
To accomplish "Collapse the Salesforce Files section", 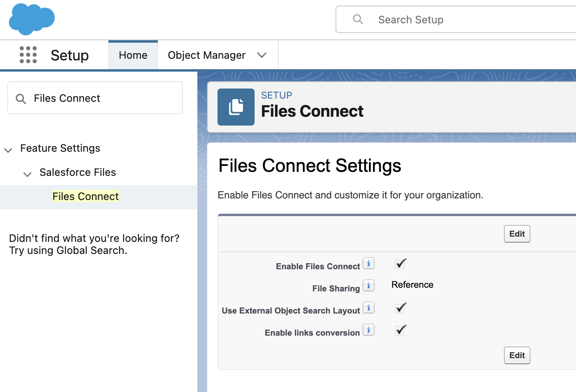I will click(x=27, y=174).
